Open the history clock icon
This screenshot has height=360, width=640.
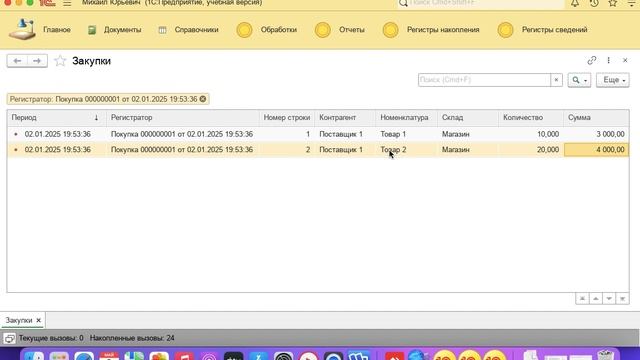coord(594,3)
